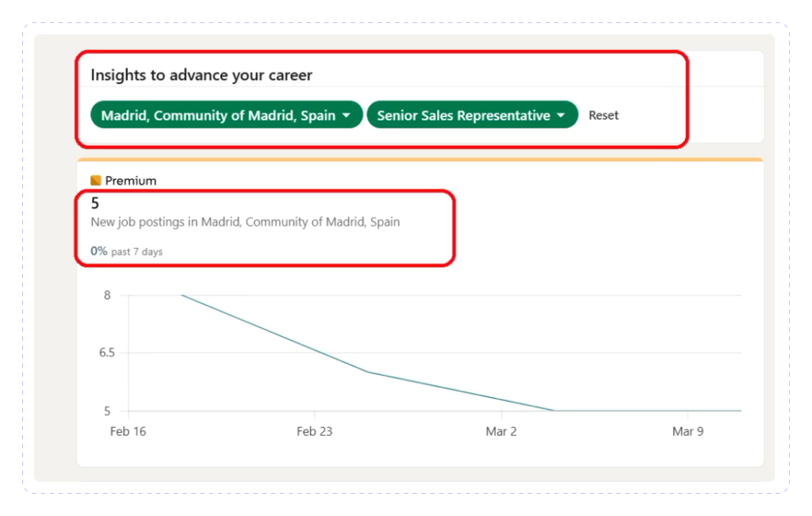Click the chevron on the Madrid location filter

click(346, 114)
